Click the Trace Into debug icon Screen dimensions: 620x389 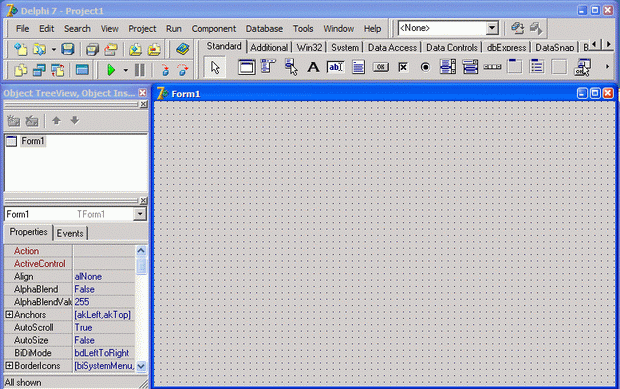(165, 70)
